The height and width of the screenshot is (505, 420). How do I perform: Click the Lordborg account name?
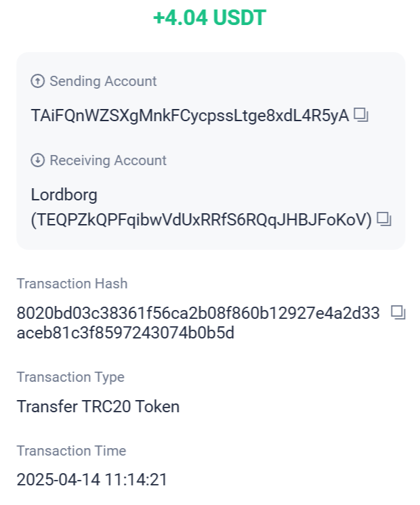[x=64, y=195]
